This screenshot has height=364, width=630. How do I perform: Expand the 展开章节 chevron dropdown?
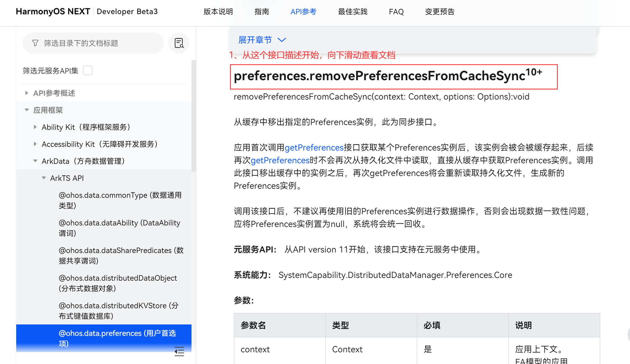282,40
